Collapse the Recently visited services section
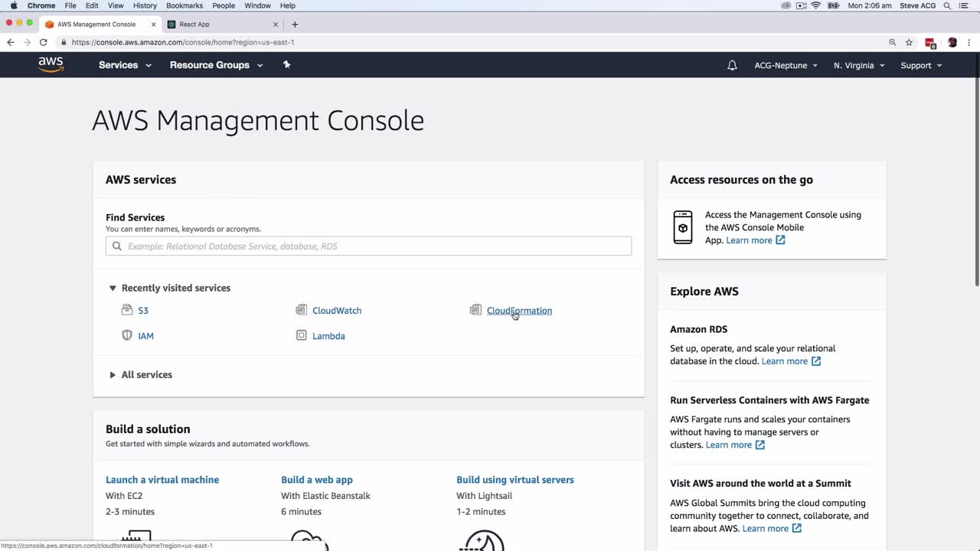The image size is (980, 551). coord(113,289)
